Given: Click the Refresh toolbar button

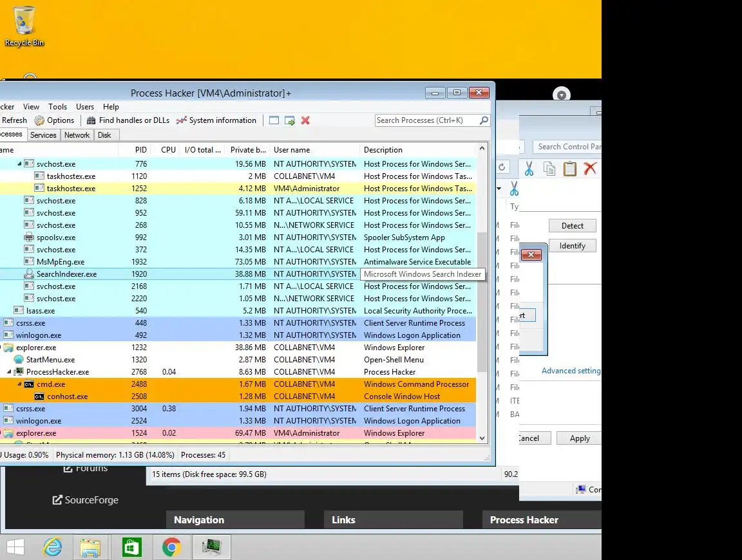Looking at the screenshot, I should (x=14, y=120).
